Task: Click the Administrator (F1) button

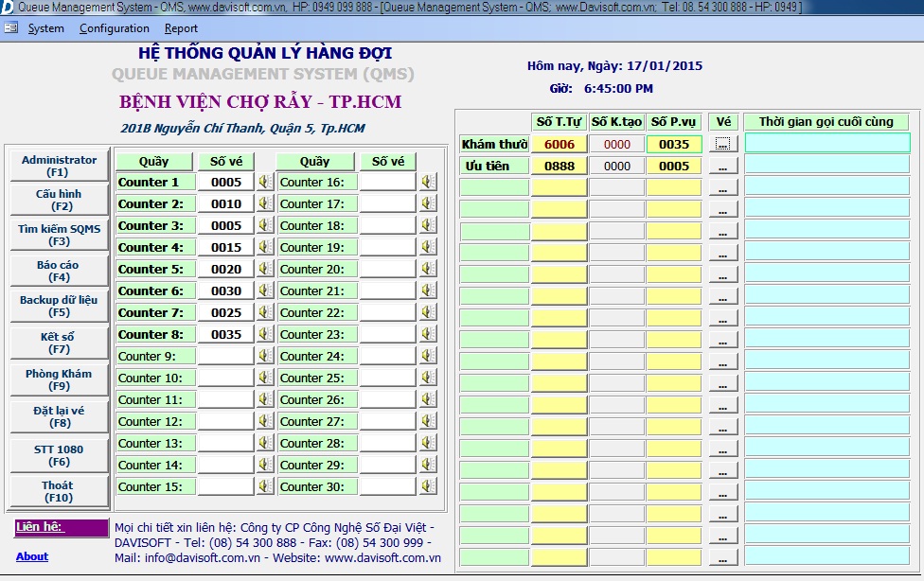Action: tap(59, 167)
